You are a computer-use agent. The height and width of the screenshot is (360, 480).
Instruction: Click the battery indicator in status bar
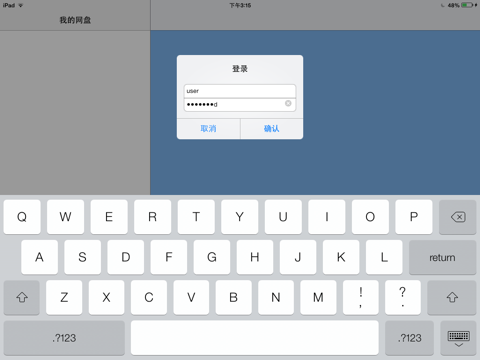[468, 5]
